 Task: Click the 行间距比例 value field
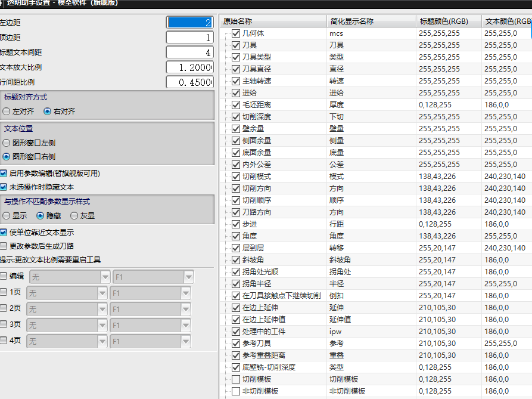190,82
